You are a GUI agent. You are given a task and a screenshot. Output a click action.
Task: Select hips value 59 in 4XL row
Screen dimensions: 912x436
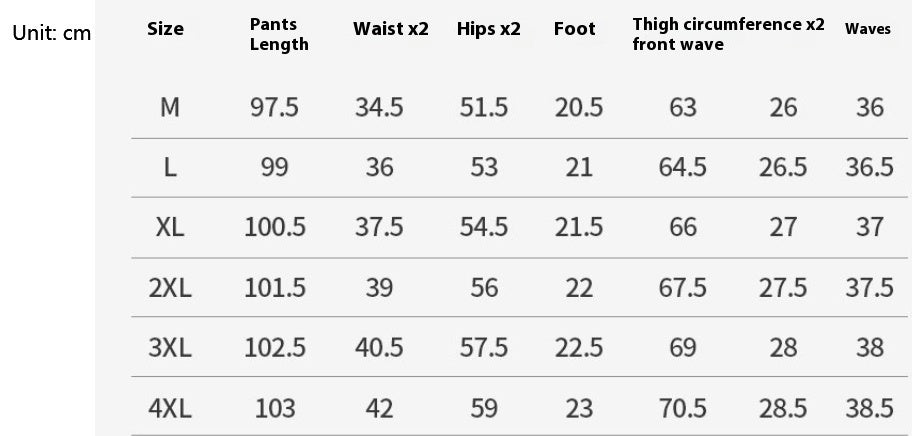click(484, 408)
